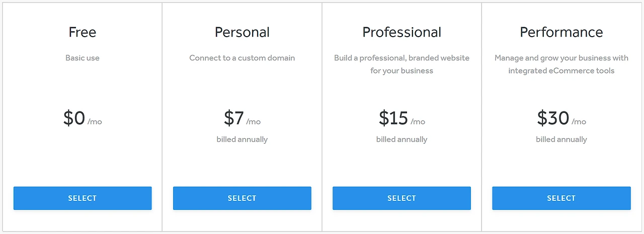Screen dimensions: 644x234
Task: Click the Professional plan heading
Action: pyautogui.click(x=401, y=32)
